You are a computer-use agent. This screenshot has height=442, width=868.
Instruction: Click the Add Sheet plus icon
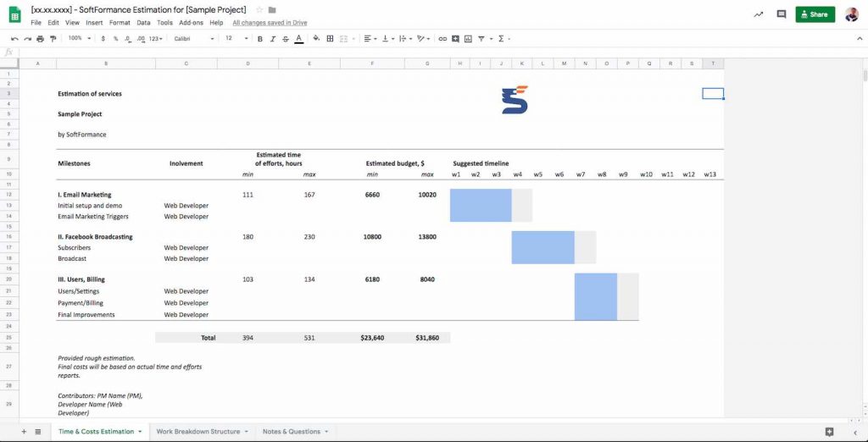[x=24, y=432]
